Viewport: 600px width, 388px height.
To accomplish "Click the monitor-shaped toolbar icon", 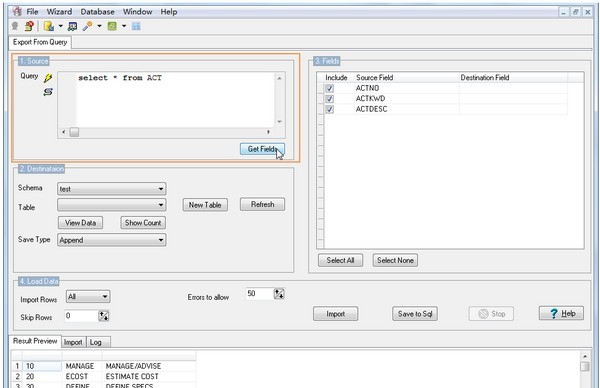I will point(72,26).
